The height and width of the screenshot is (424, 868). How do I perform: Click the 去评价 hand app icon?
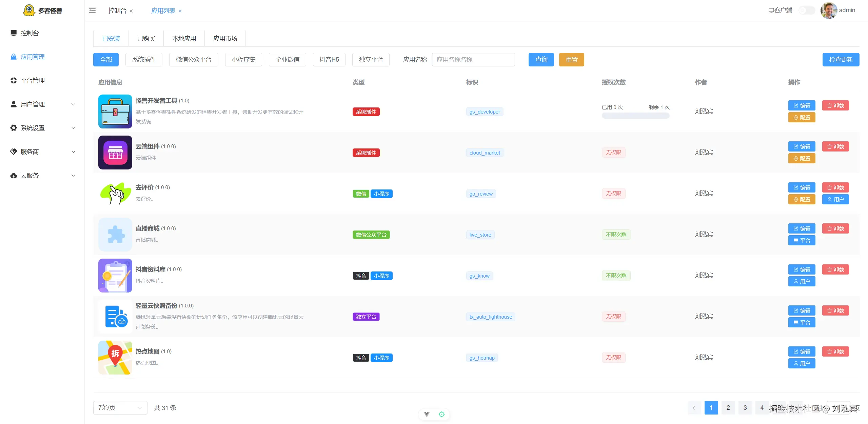click(115, 193)
